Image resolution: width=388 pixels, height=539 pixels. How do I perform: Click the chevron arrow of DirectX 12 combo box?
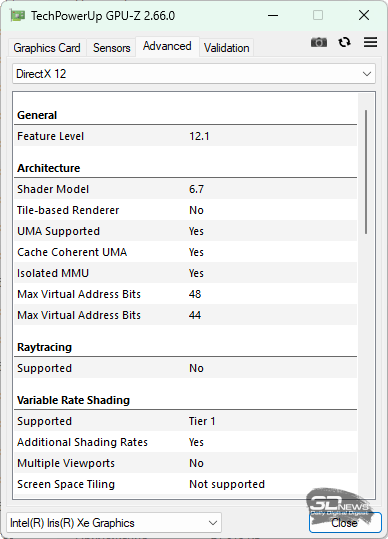point(367,74)
